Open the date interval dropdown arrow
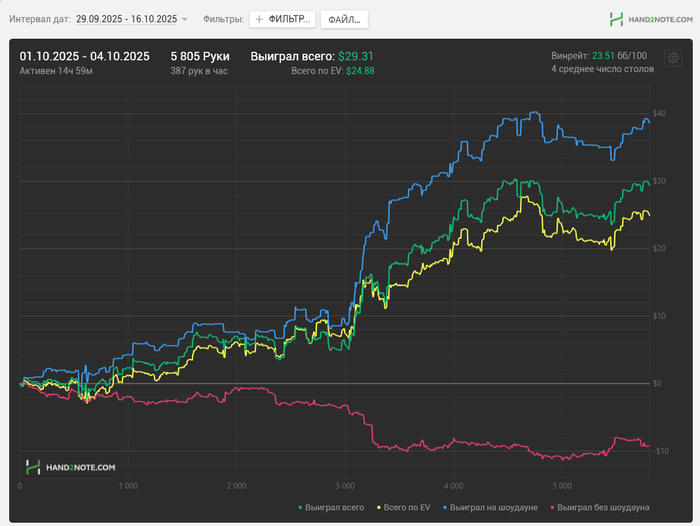This screenshot has width=700, height=526. tap(185, 19)
